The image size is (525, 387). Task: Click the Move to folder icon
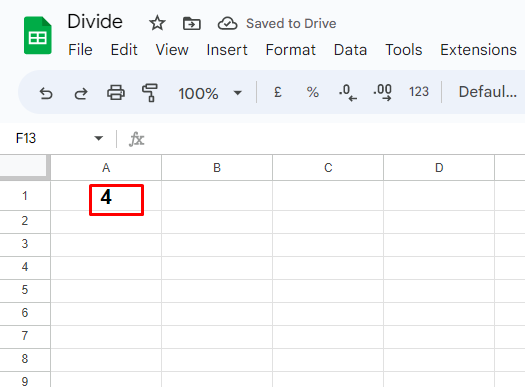pos(192,24)
